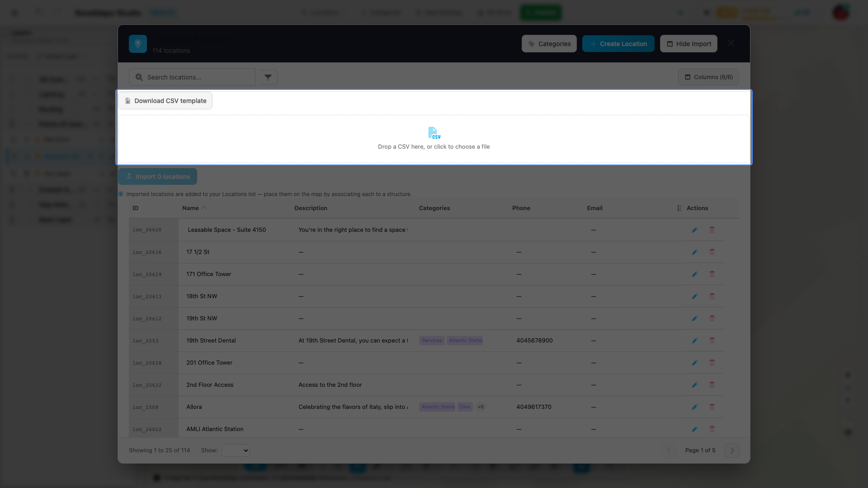Delete the 19th Street Dental location
868x488 pixels.
pyautogui.click(x=712, y=341)
